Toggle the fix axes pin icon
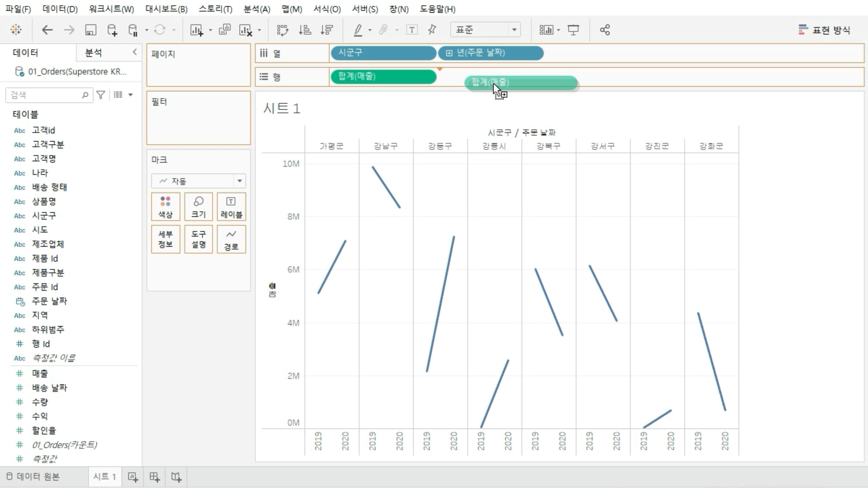This screenshot has width=868, height=488. [x=432, y=30]
